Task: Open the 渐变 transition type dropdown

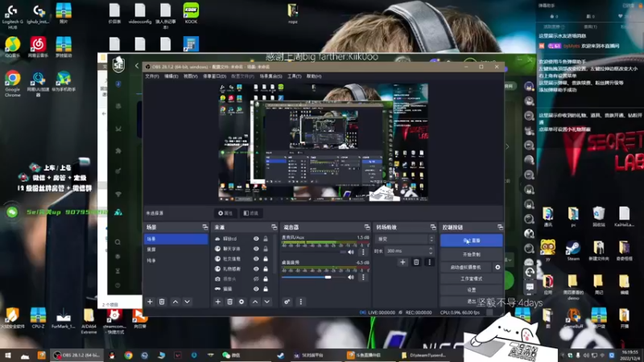Action: pos(405,239)
